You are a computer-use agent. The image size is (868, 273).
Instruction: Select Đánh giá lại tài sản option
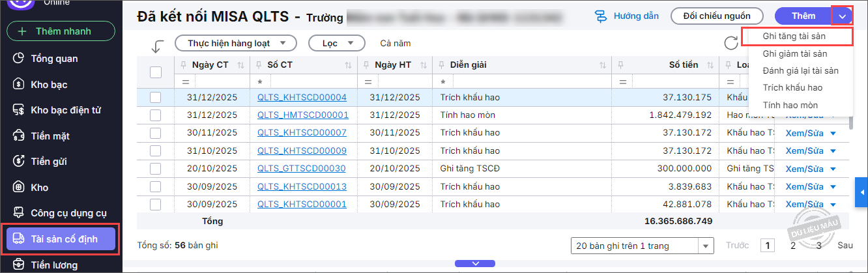click(x=800, y=70)
